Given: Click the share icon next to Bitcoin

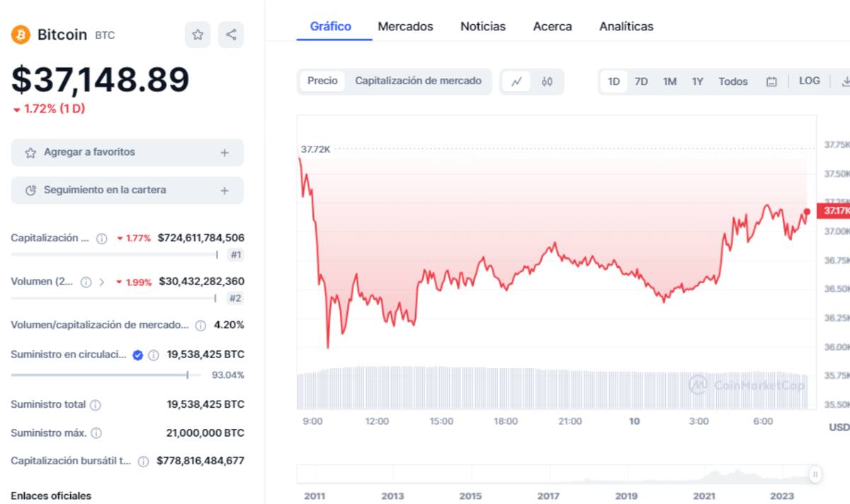Looking at the screenshot, I should click(x=231, y=35).
